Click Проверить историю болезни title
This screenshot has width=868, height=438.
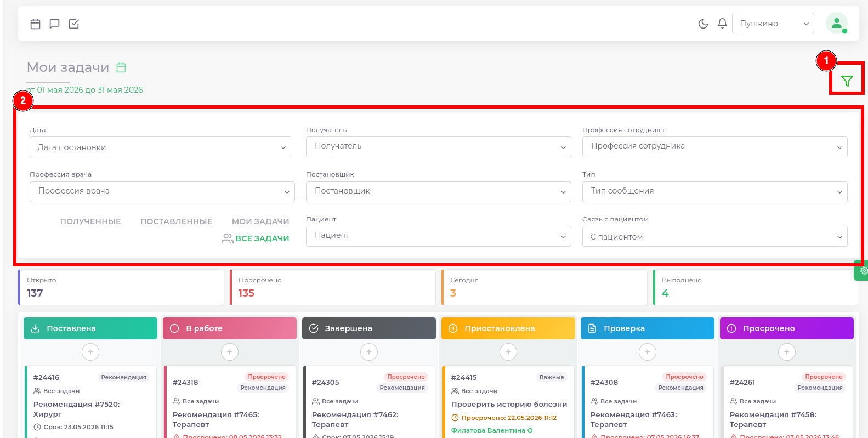pyautogui.click(x=509, y=405)
